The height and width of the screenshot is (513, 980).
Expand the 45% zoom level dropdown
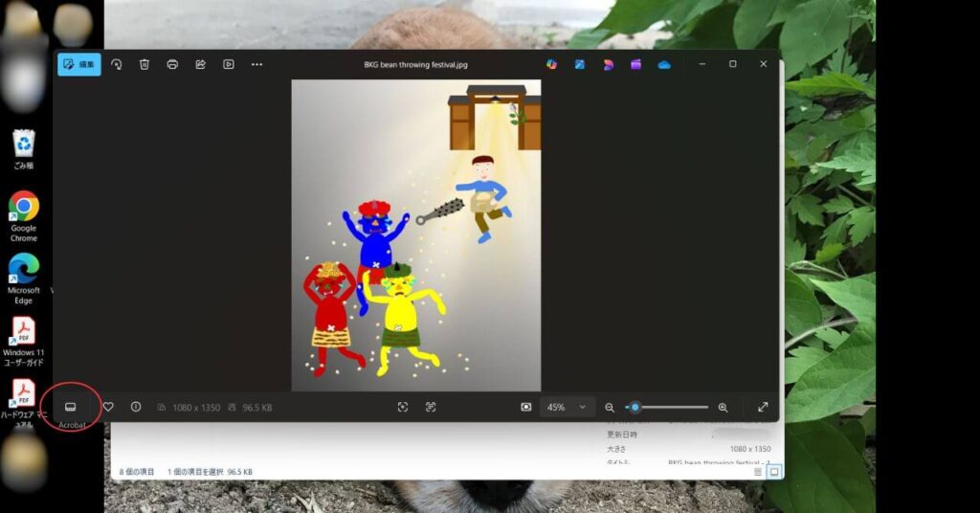[x=582, y=407]
